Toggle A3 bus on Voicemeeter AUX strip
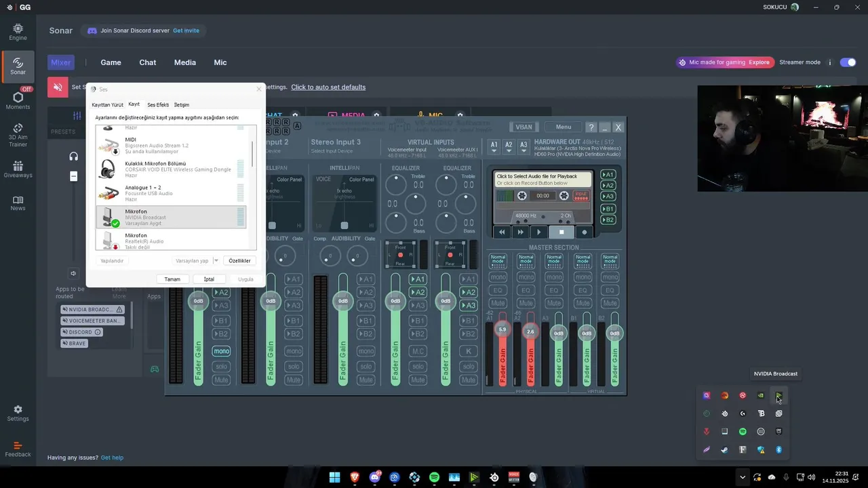The width and height of the screenshot is (868, 488). [x=468, y=306]
